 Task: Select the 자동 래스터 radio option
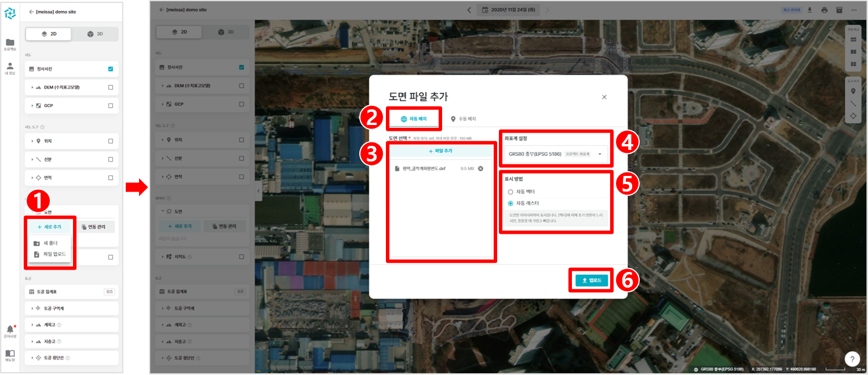pyautogui.click(x=510, y=203)
